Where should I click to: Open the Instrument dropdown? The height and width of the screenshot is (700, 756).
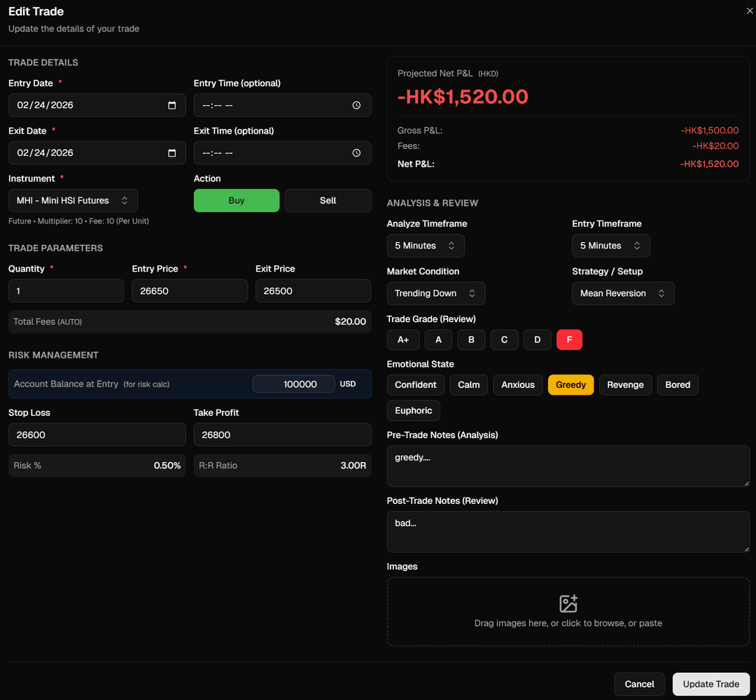click(x=73, y=200)
